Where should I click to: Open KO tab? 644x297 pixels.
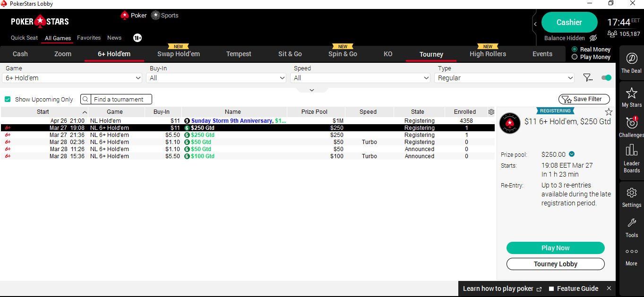pos(388,54)
